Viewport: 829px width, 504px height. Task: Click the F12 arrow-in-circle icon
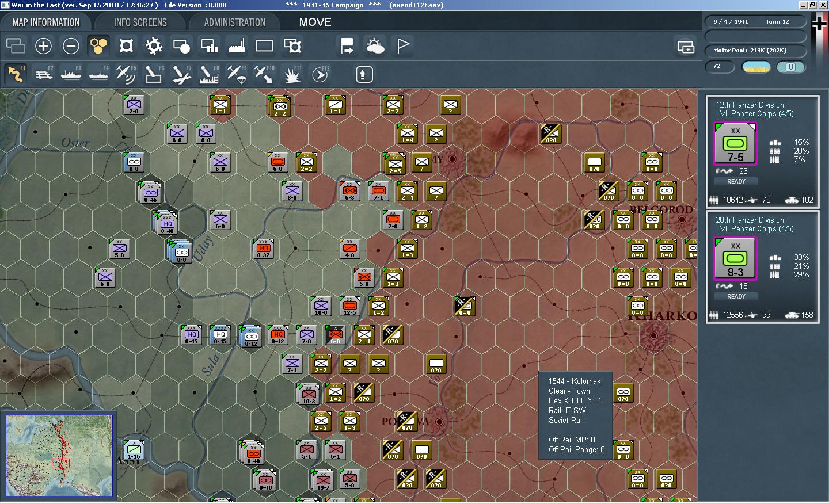tap(320, 74)
